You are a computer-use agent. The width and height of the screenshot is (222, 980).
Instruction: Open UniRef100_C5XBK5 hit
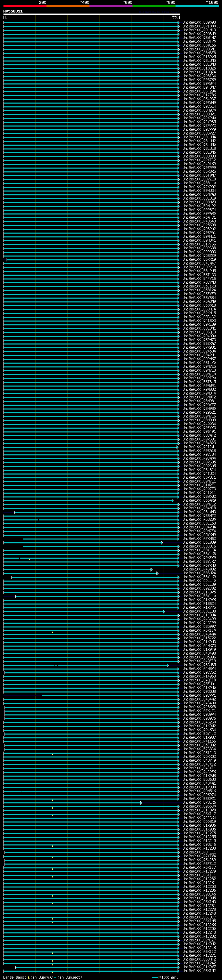[x=199, y=172]
